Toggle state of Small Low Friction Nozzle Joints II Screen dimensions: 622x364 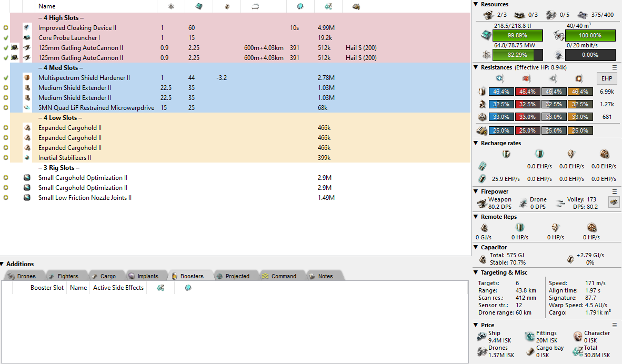click(x=6, y=197)
